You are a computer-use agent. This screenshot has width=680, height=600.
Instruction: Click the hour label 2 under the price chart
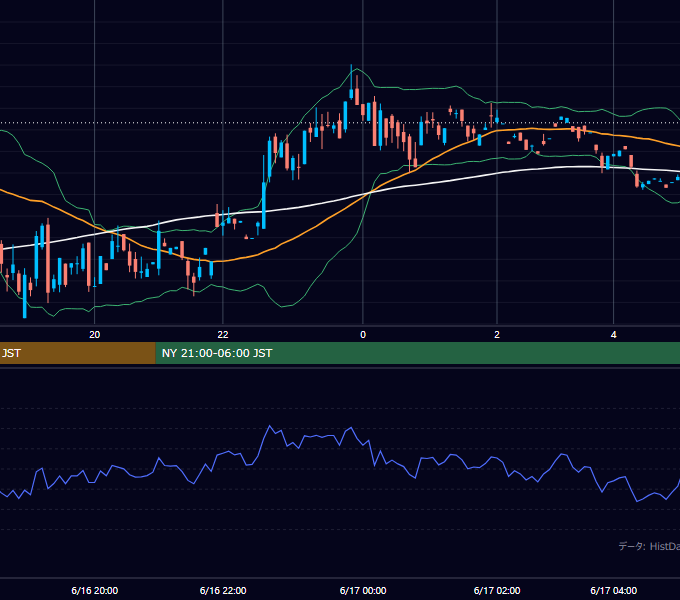tap(497, 335)
